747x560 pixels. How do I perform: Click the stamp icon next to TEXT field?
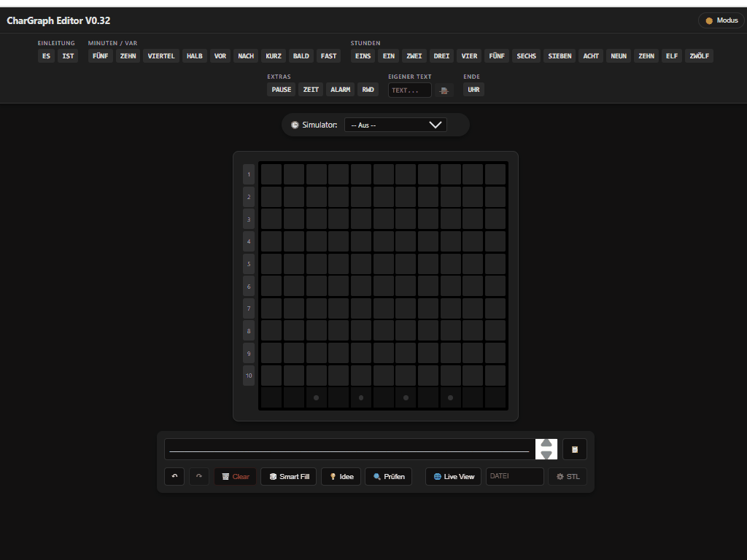tap(444, 89)
